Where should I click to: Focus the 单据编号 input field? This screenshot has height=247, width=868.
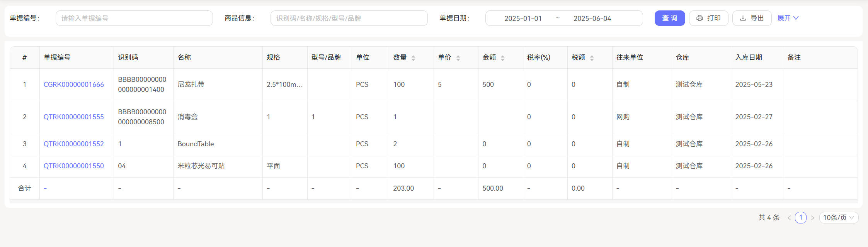pos(134,18)
